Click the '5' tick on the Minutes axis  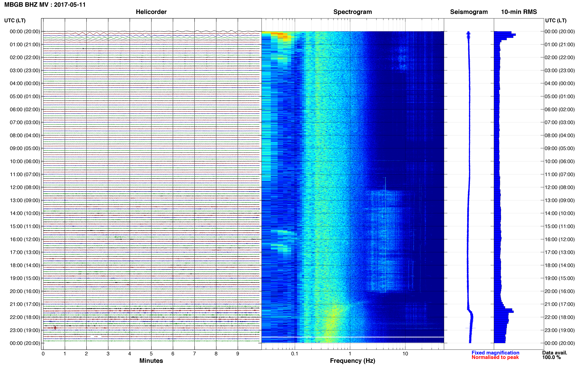pos(151,354)
